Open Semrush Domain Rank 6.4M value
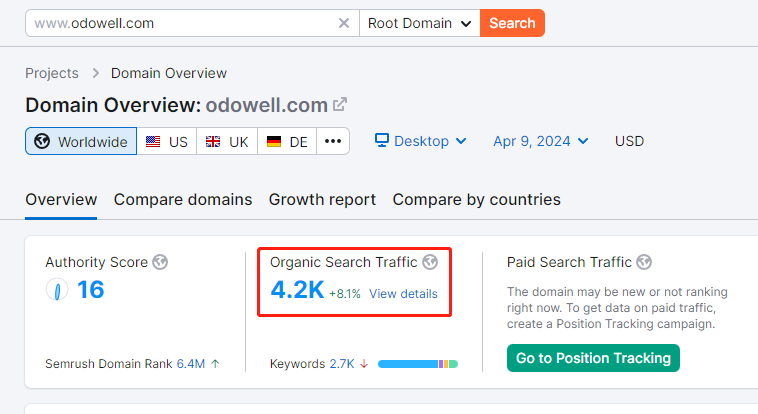 click(x=190, y=364)
